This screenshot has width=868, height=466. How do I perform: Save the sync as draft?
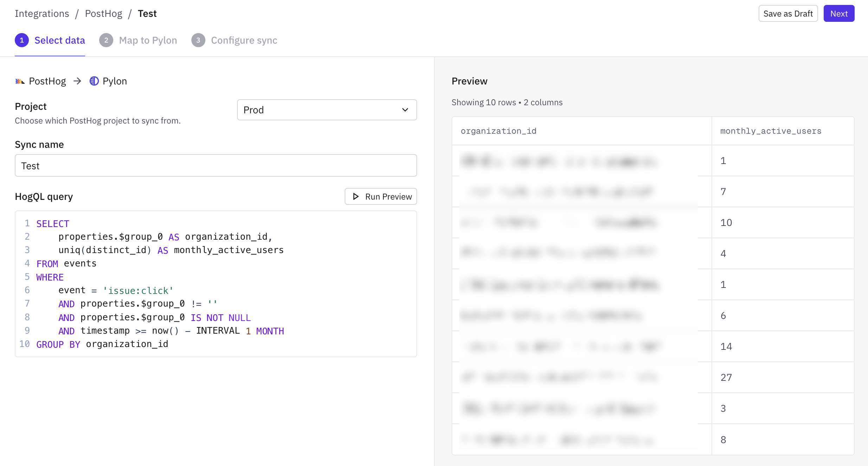(788, 13)
